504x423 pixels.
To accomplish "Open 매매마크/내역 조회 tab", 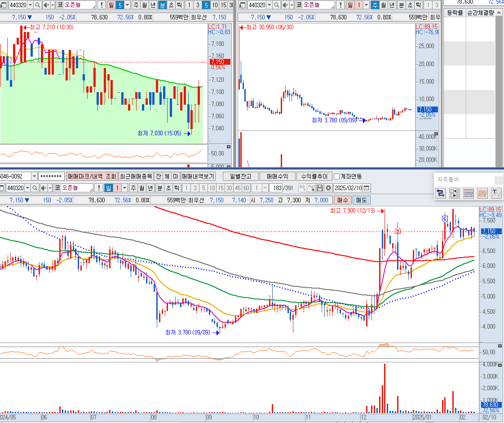I will pyautogui.click(x=92, y=176).
